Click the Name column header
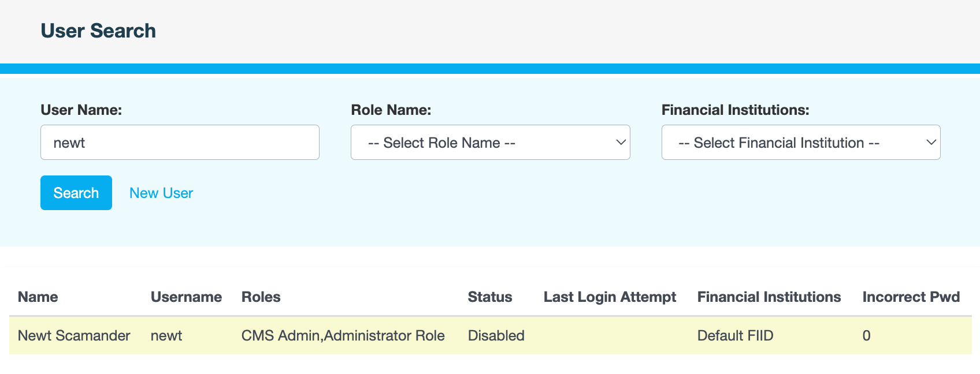The height and width of the screenshot is (374, 980). 38,297
